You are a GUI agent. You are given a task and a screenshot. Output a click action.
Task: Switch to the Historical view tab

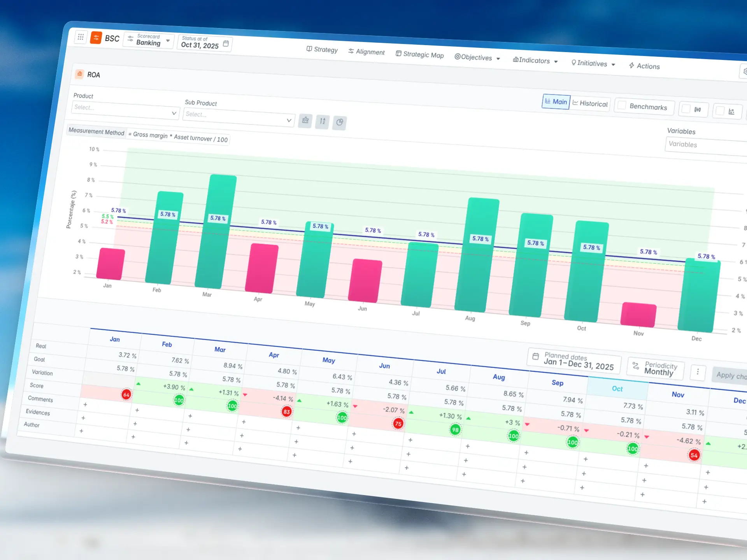(x=590, y=103)
